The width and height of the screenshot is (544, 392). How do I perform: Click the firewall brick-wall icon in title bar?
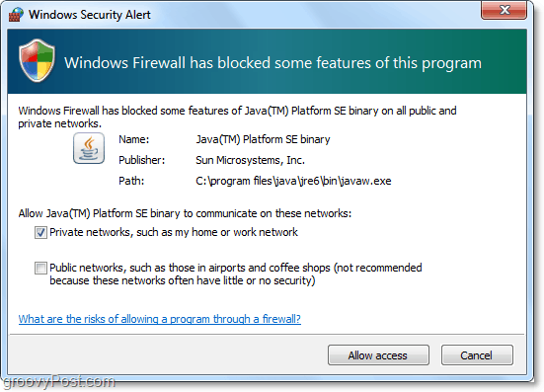[x=16, y=14]
